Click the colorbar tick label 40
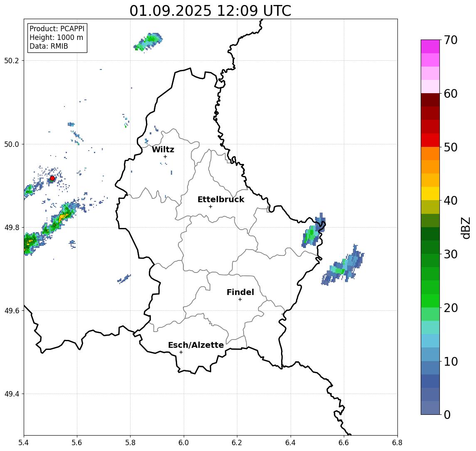This screenshot has width=476, height=451. pos(450,201)
